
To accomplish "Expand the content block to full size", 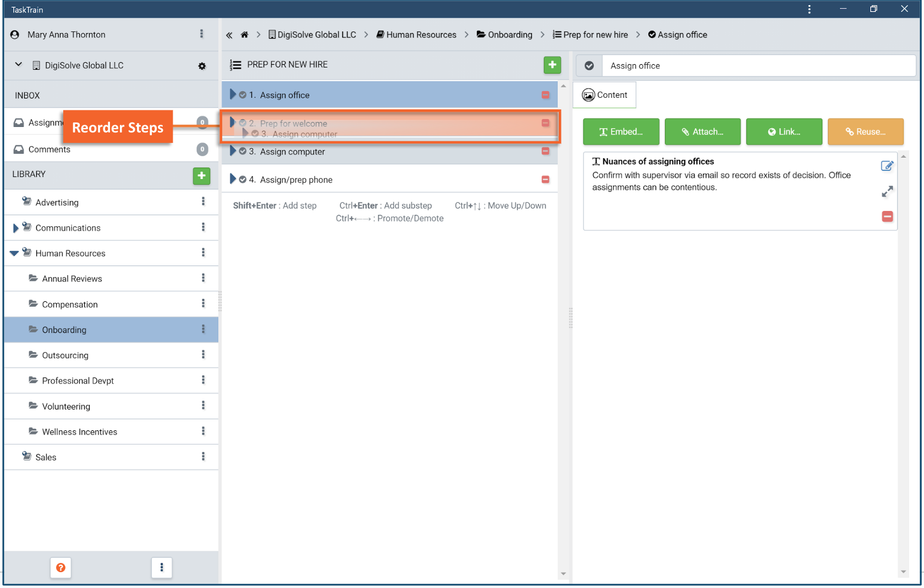I will coord(887,191).
